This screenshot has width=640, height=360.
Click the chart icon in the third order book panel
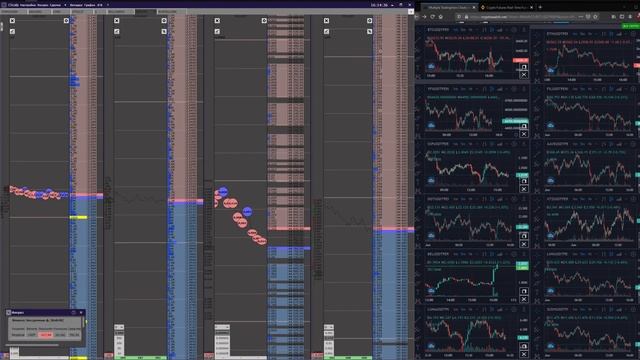[x=217, y=31]
